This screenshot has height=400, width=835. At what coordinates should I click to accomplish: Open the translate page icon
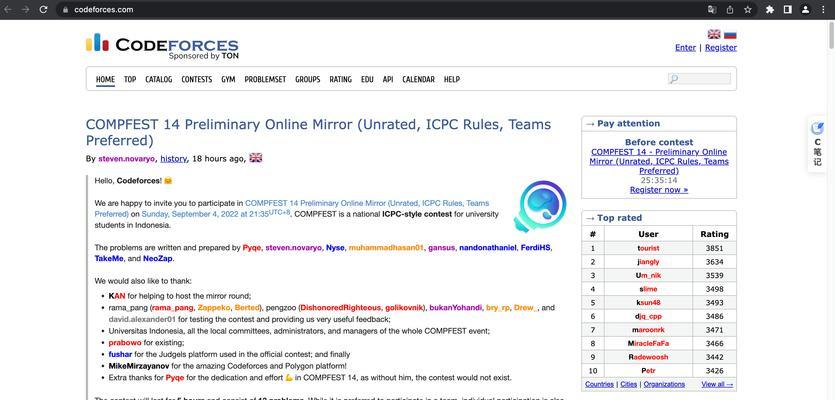tap(712, 10)
